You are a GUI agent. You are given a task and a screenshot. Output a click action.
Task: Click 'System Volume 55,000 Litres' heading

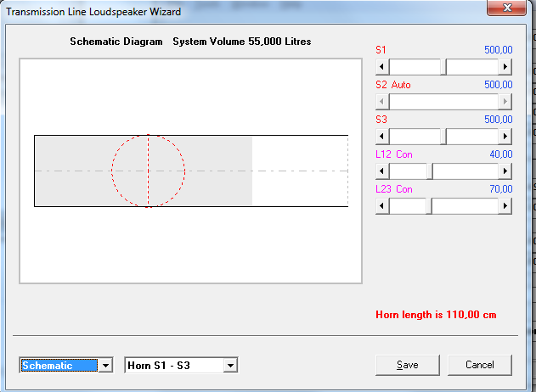point(242,42)
